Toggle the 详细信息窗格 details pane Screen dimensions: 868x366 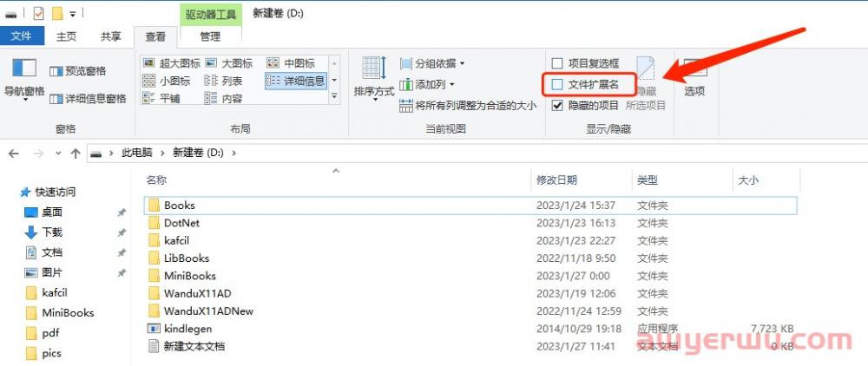[x=88, y=99]
